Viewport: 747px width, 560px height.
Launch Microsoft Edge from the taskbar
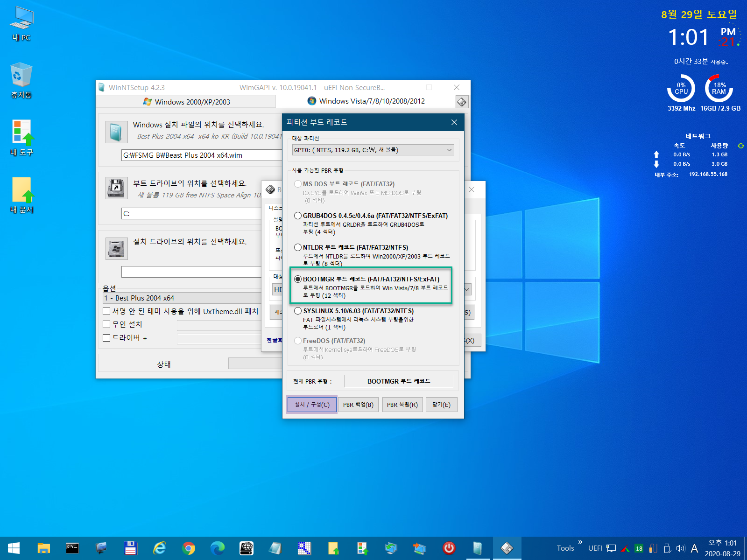pos(218,548)
